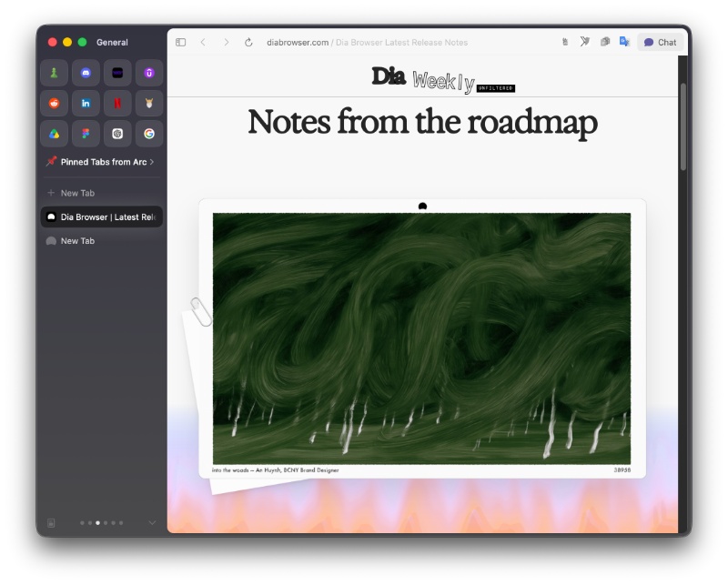Toggle the sidebar with the panel icon

(x=180, y=42)
